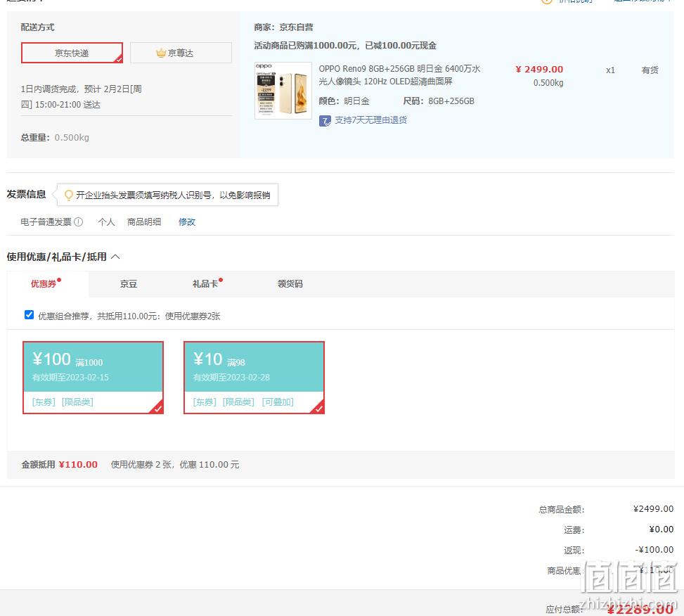Click the 7-day return badge icon
684x616 pixels.
tap(325, 120)
